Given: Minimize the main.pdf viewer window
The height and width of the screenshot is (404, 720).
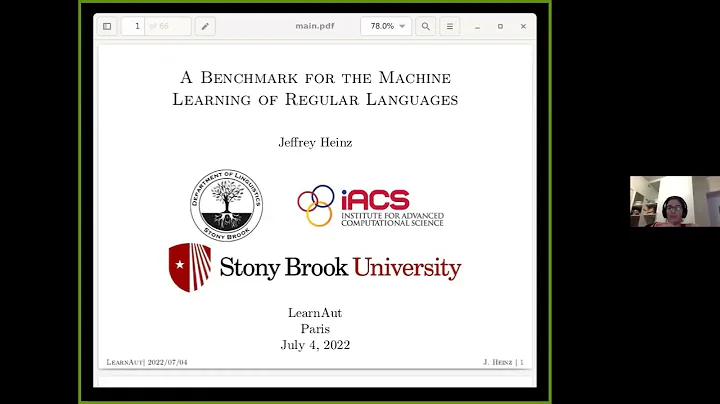Looking at the screenshot, I should tap(478, 27).
